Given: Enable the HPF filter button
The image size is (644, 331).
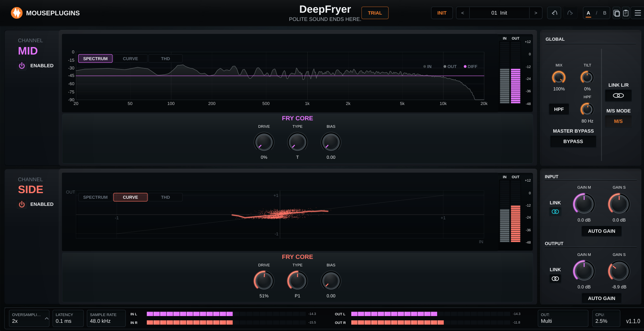Looking at the screenshot, I should point(559,109).
